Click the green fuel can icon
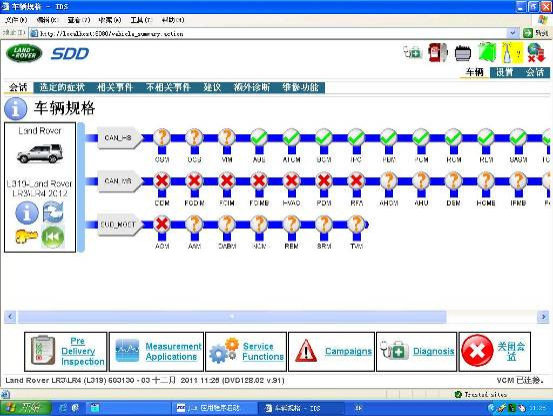Viewport: 553px width, 416px height. point(487,53)
